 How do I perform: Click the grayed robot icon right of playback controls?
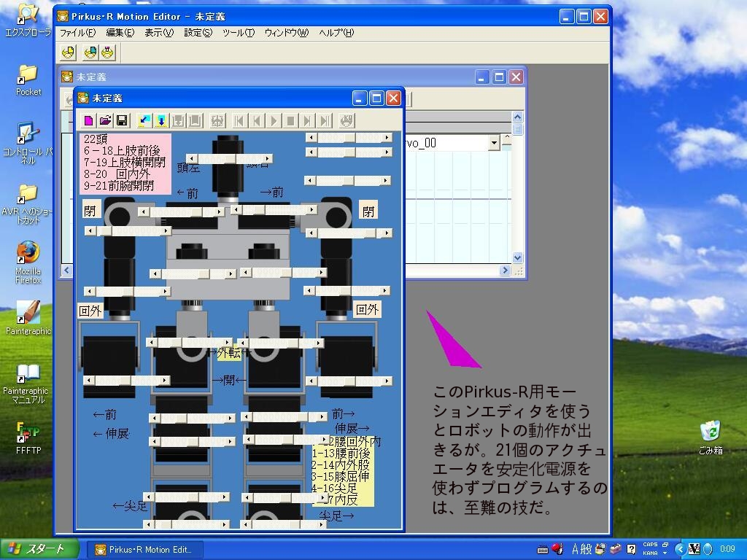coord(347,120)
